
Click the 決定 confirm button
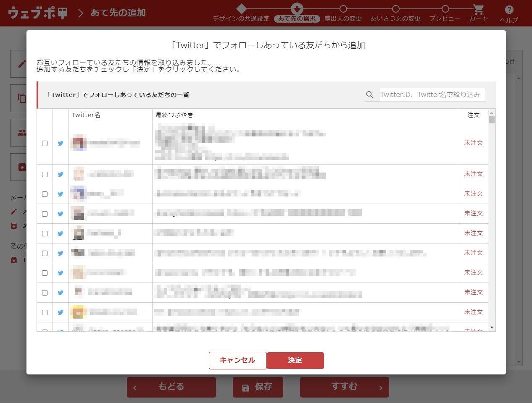click(295, 360)
